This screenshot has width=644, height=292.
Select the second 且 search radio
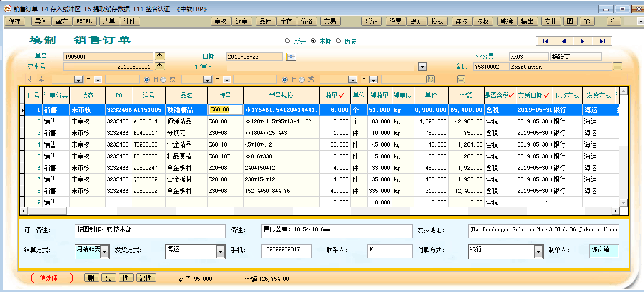point(285,79)
